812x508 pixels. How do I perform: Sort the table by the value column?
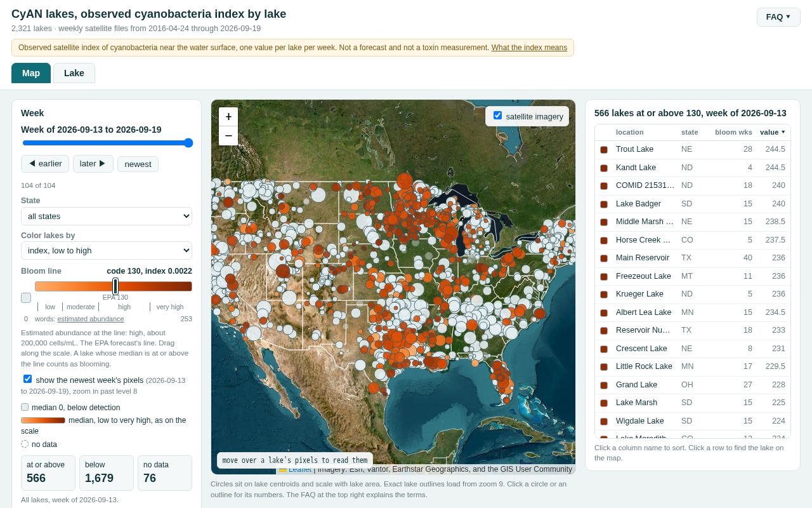pos(773,132)
